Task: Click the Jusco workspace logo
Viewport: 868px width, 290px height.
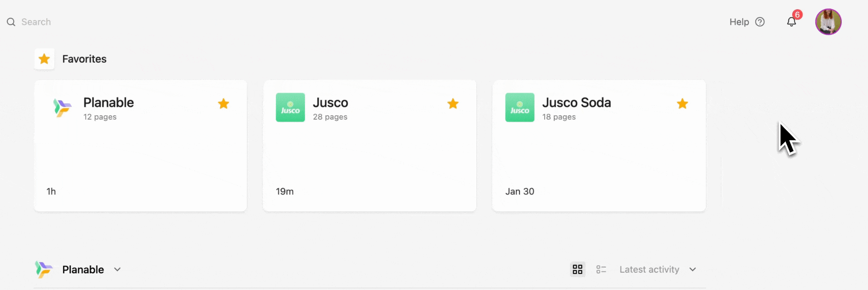Action: point(290,108)
